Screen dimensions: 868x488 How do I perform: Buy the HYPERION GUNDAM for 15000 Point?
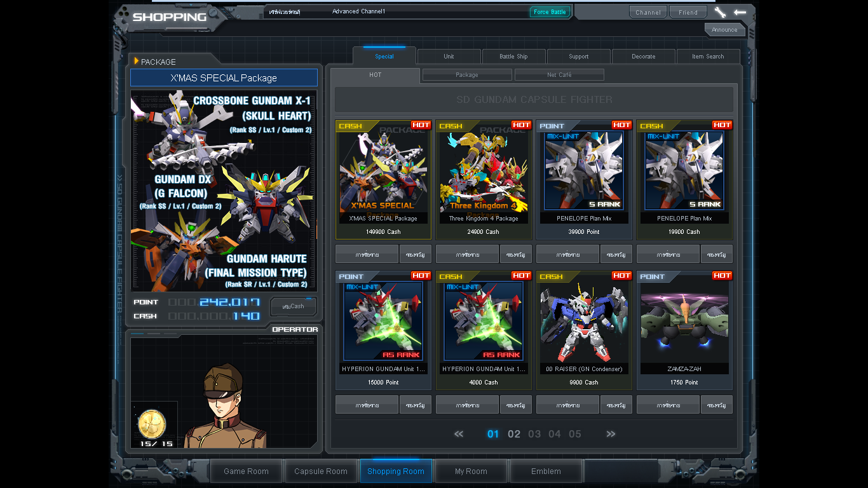(367, 405)
